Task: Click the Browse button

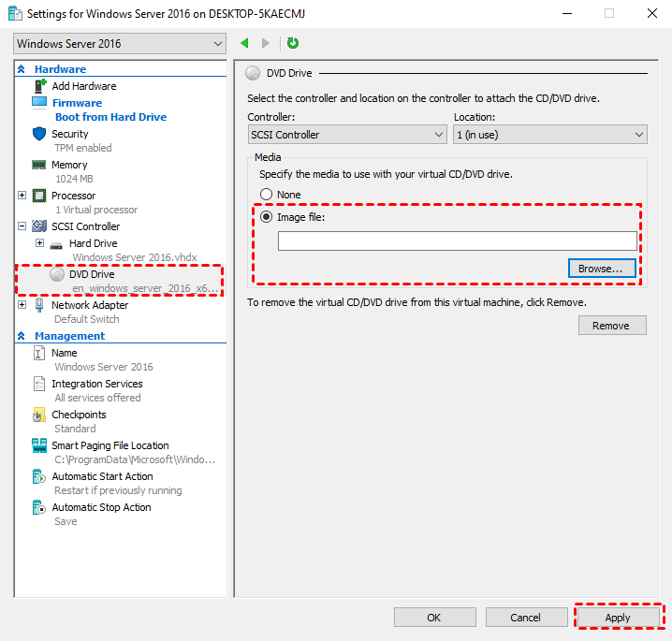Action: [x=602, y=269]
